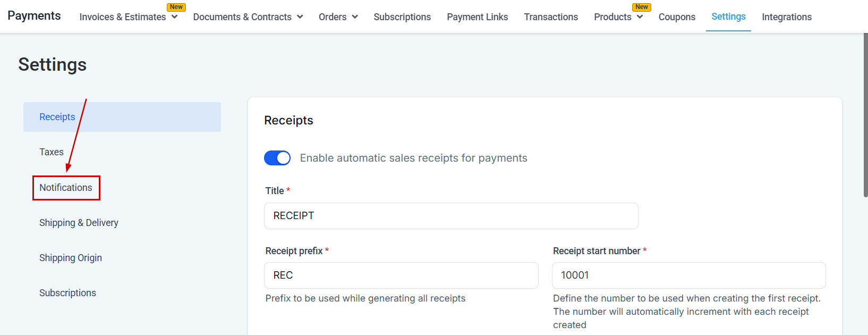The width and height of the screenshot is (868, 335).
Task: Open Notifications settings section
Action: click(x=66, y=188)
